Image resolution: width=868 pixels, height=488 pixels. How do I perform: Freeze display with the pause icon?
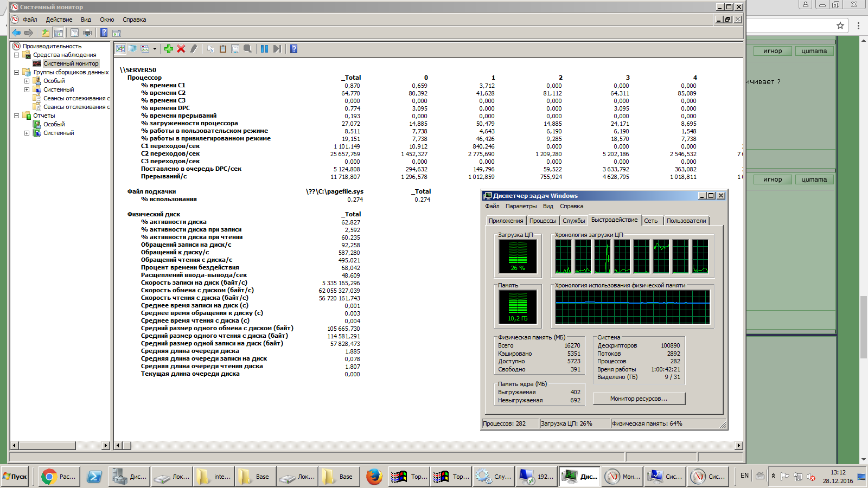(264, 49)
